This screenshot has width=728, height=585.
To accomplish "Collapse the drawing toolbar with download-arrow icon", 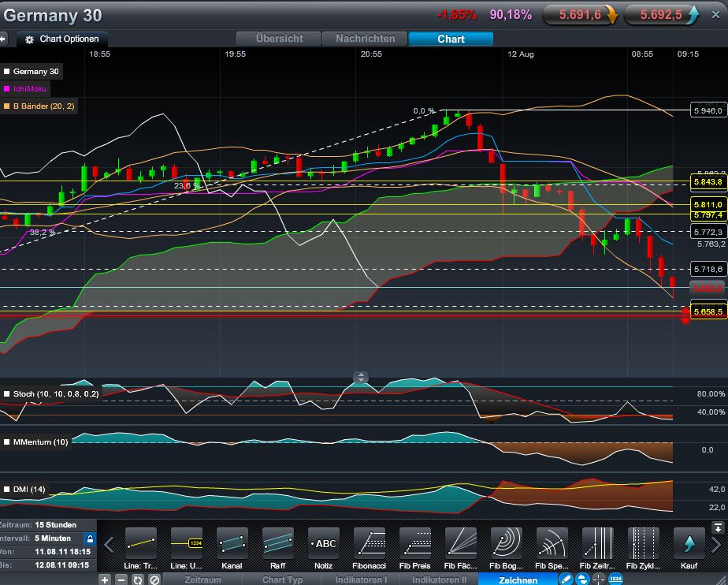I will 718,528.
